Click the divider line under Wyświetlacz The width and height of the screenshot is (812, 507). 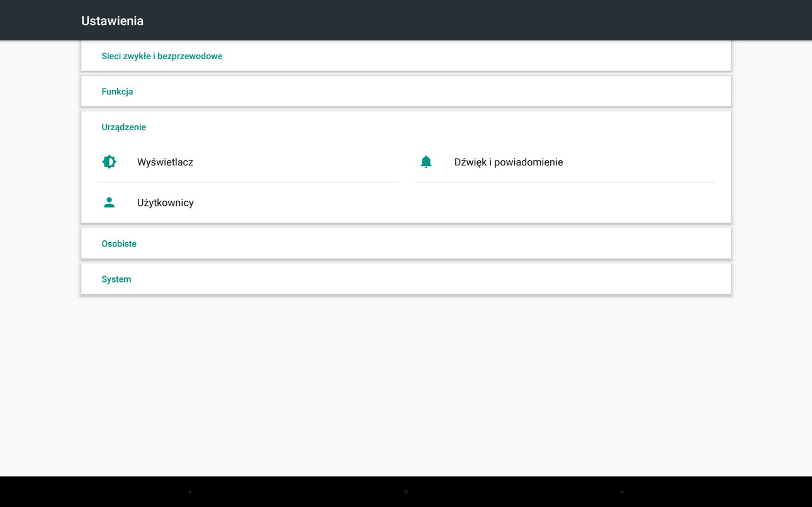(x=247, y=182)
